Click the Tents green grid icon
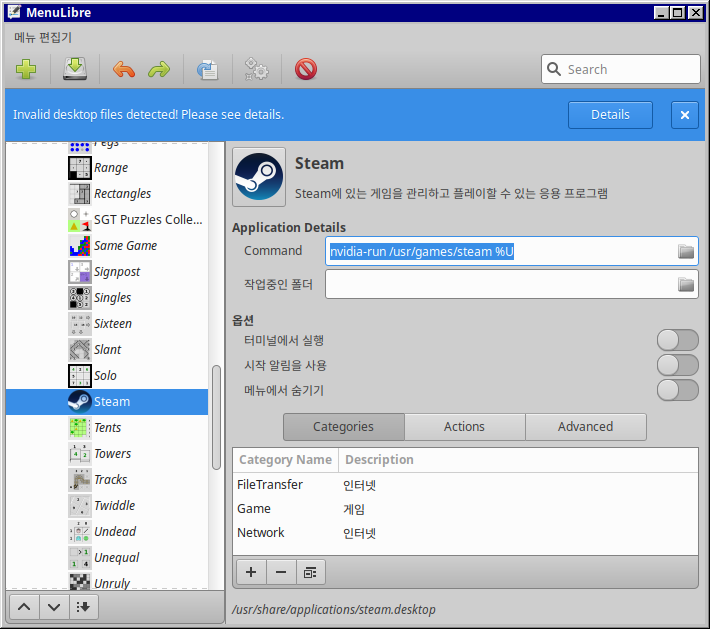The height and width of the screenshot is (629, 710). point(80,428)
